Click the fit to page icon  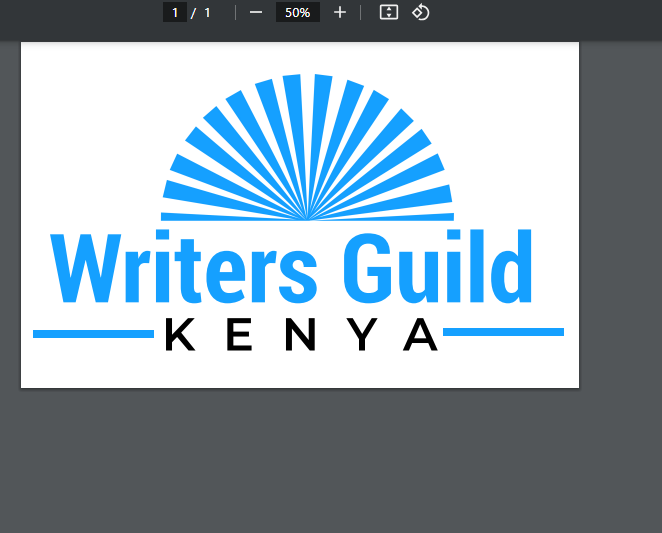pyautogui.click(x=388, y=12)
